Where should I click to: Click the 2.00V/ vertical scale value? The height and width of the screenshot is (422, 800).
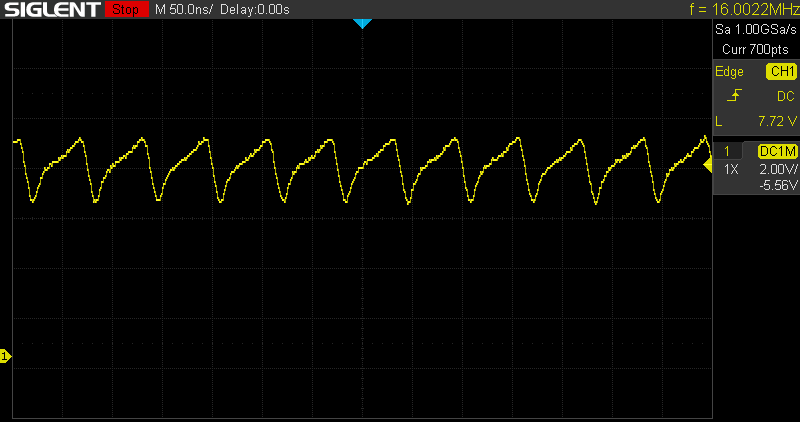(x=778, y=169)
